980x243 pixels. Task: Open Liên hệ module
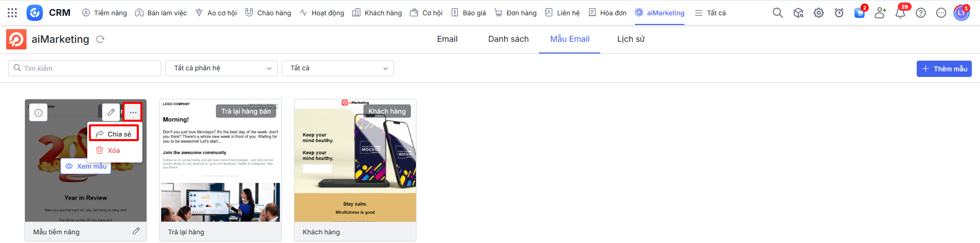[562, 13]
